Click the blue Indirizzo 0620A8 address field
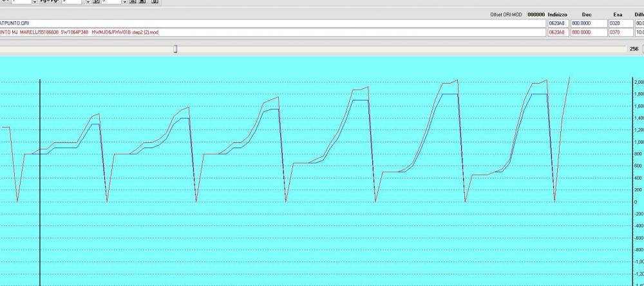644x286 pixels. point(557,23)
